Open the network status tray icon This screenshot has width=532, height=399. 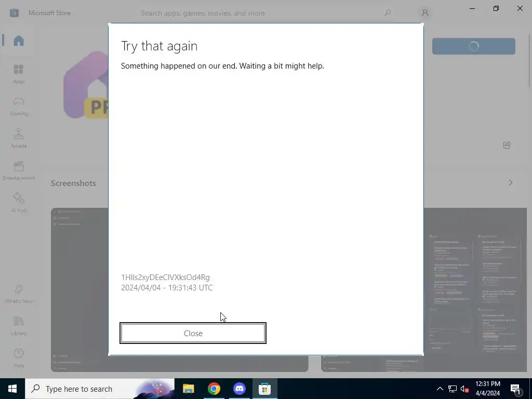[453, 389]
